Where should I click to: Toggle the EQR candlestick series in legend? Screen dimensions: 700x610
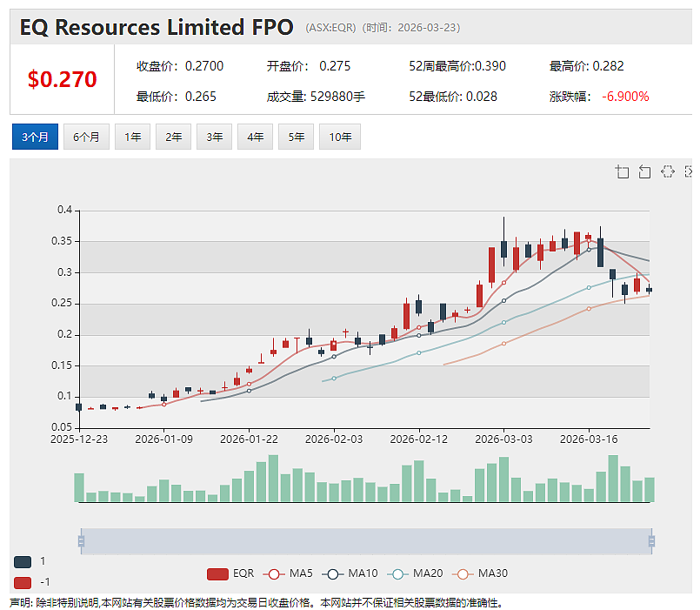point(230,573)
